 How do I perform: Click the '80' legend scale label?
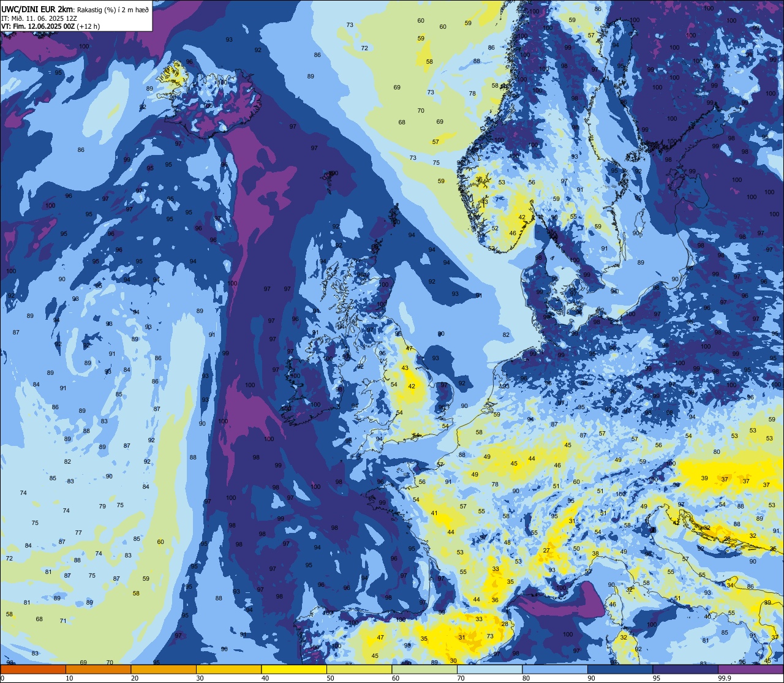pos(526,678)
